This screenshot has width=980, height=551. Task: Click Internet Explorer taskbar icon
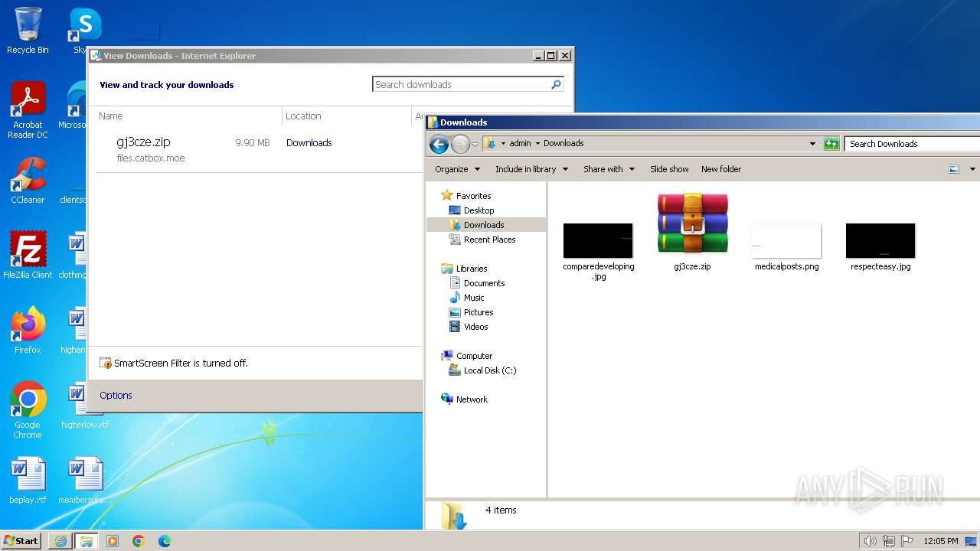(x=60, y=541)
